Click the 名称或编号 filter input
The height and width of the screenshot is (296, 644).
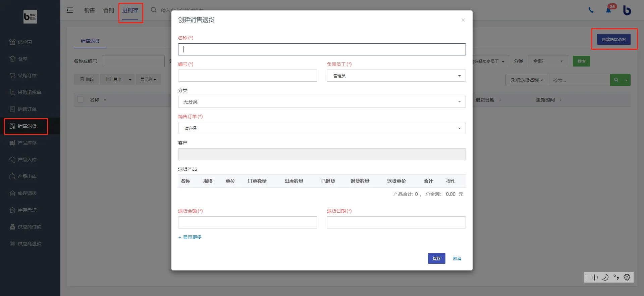pos(133,61)
